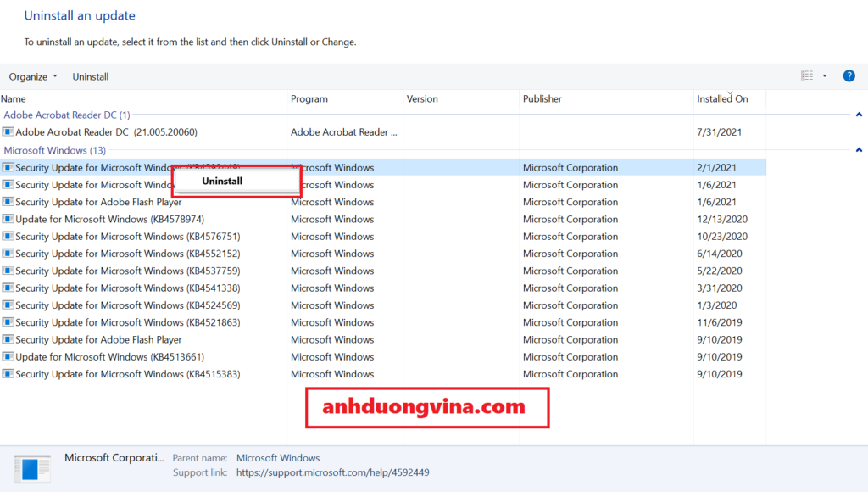Screen dimensions: 868x492
Task: Collapse the Microsoft Windows group arrow
Action: coord(859,150)
